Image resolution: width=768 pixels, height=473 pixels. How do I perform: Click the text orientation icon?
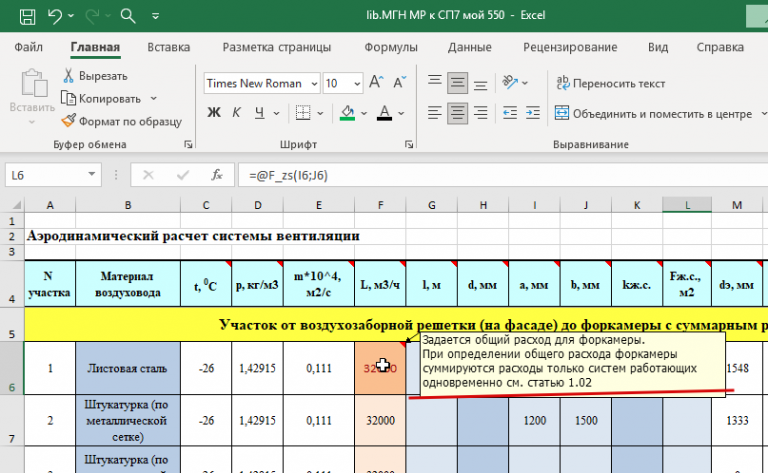[510, 82]
